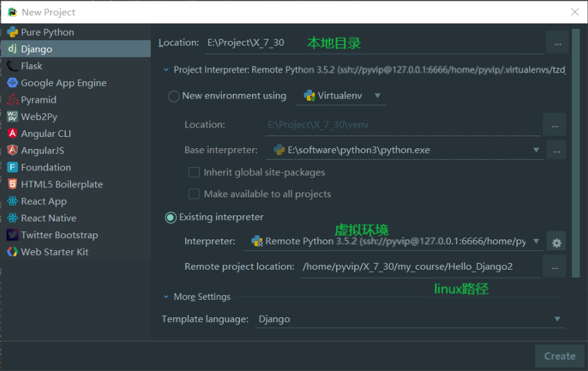Click the Virtualenv python icon

point(310,96)
